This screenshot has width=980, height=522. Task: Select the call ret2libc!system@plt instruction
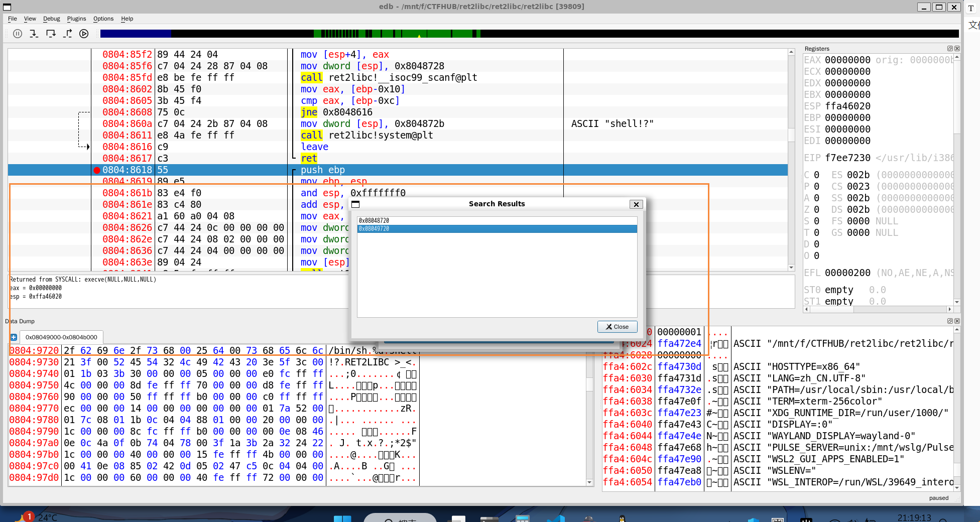(367, 136)
